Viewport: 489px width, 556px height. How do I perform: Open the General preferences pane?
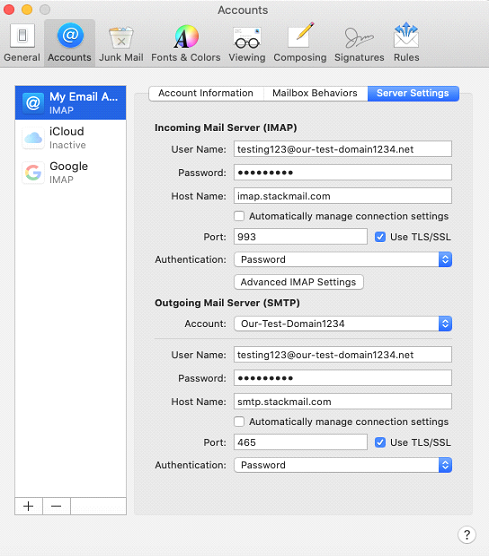tap(22, 43)
